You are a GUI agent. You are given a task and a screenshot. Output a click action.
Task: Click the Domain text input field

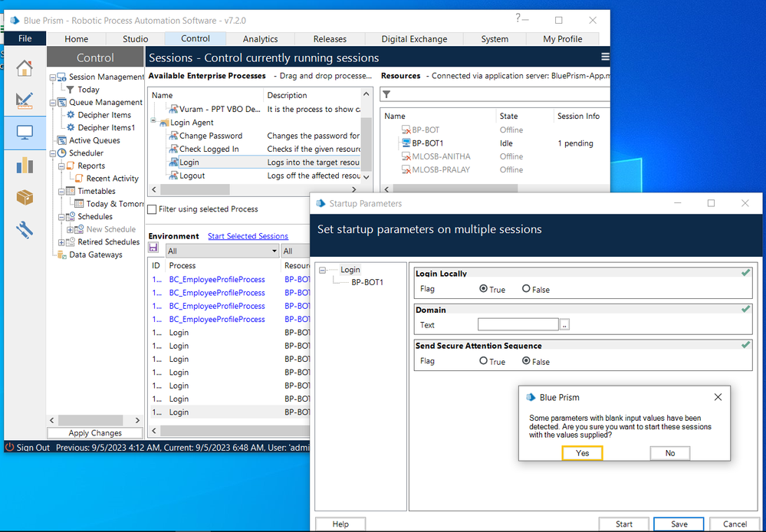(x=518, y=325)
